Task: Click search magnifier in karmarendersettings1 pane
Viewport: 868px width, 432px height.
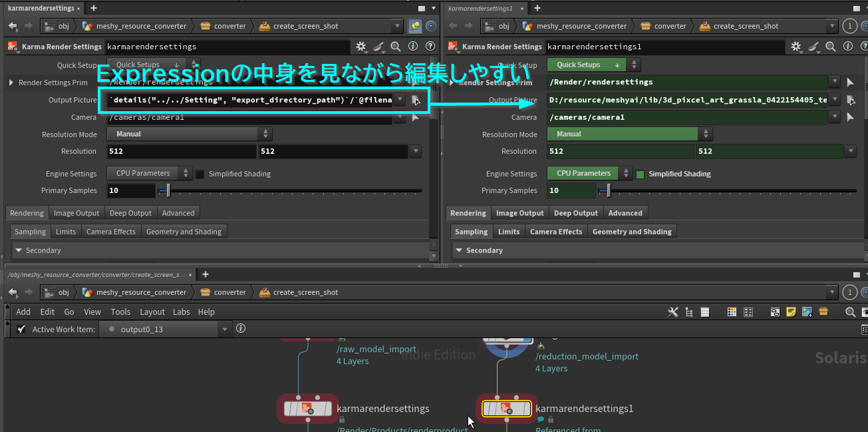Action: pyautogui.click(x=831, y=47)
